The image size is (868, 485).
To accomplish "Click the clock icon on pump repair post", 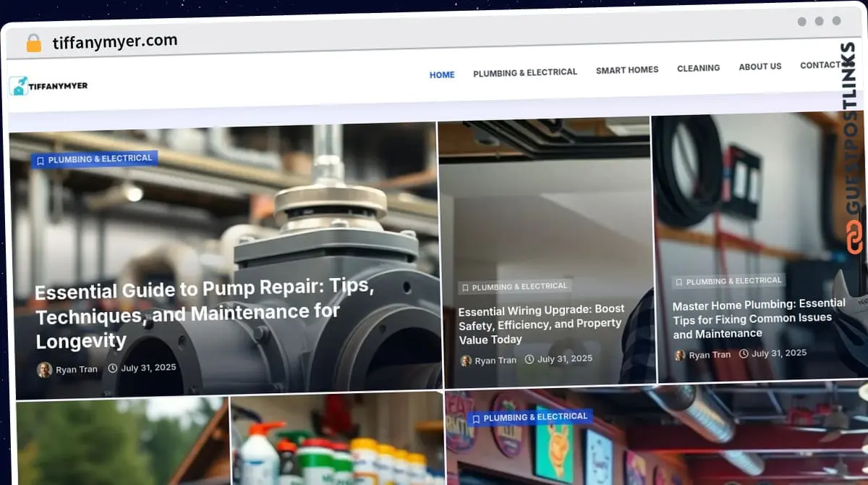I will coord(113,368).
